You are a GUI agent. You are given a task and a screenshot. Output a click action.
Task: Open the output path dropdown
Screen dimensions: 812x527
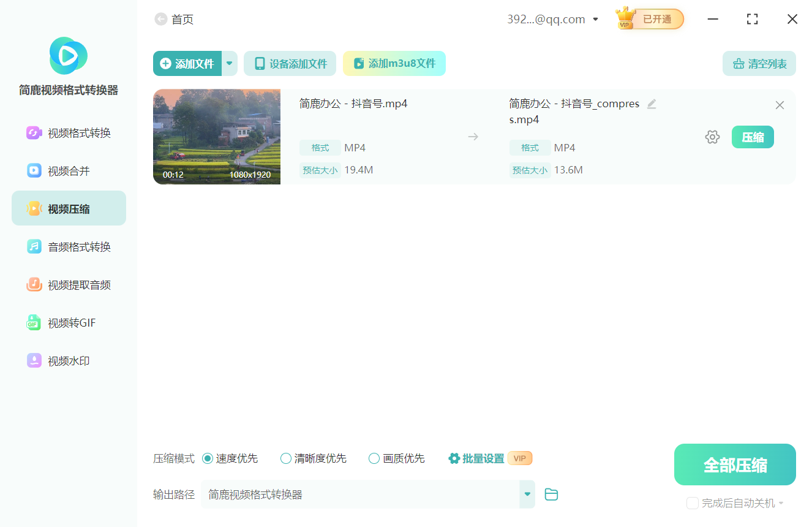pyautogui.click(x=527, y=494)
